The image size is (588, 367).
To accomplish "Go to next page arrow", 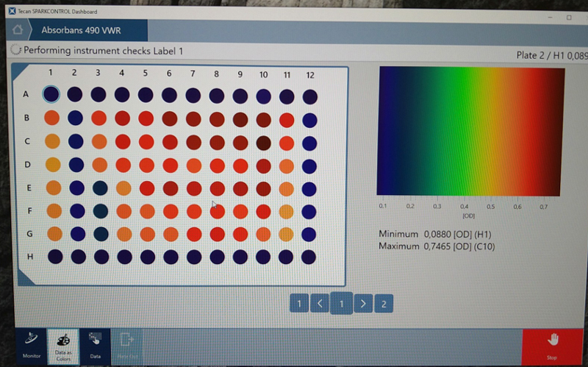I will 362,303.
